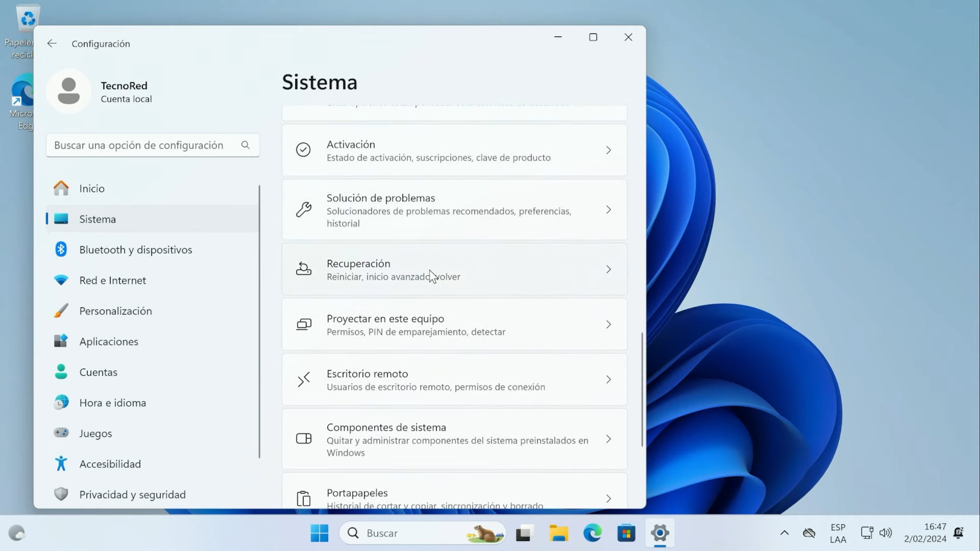Click the sidebar scrollbar
980x551 pixels.
point(259,321)
